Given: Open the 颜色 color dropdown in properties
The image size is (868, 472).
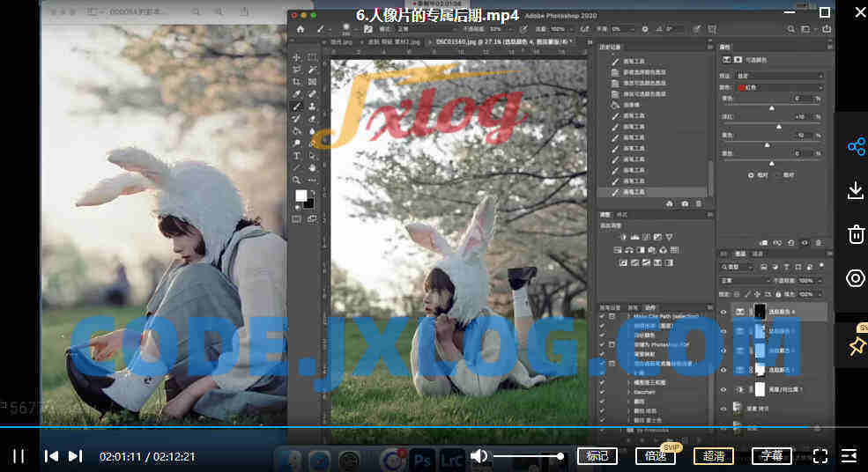Looking at the screenshot, I should pos(782,87).
